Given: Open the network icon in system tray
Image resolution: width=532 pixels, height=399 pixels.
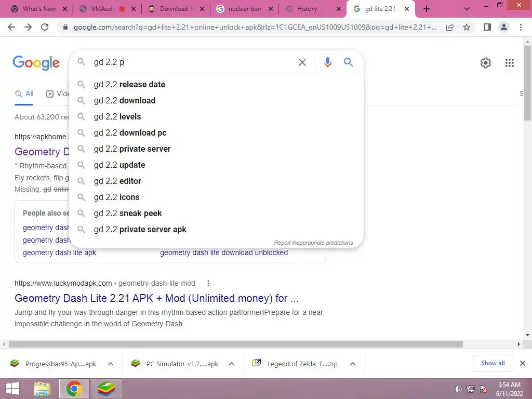Looking at the screenshot, I should pyautogui.click(x=471, y=389).
